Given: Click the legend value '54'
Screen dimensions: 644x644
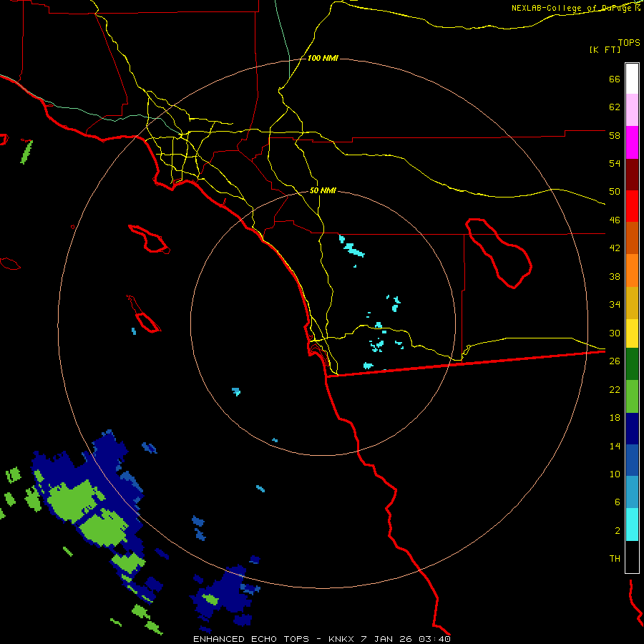Looking at the screenshot, I should click(x=615, y=163).
